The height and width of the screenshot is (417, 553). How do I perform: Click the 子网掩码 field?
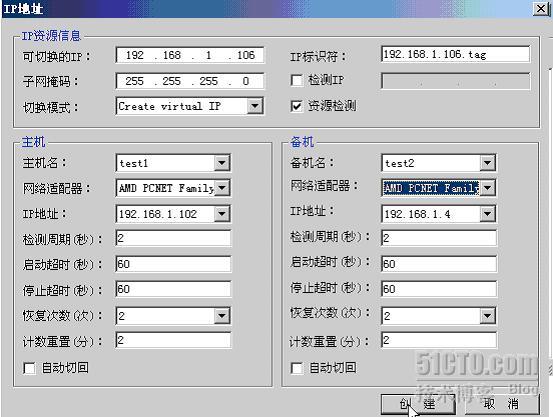[190, 81]
